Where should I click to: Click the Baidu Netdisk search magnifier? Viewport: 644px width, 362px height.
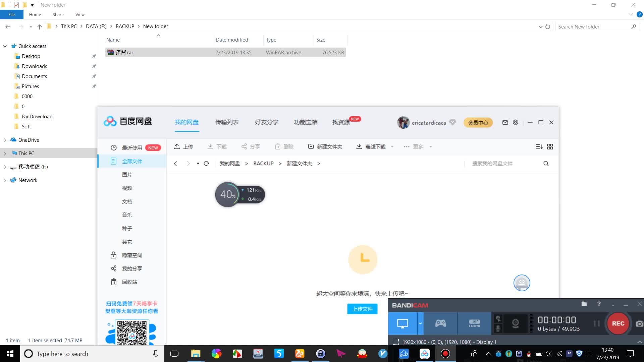point(546,163)
